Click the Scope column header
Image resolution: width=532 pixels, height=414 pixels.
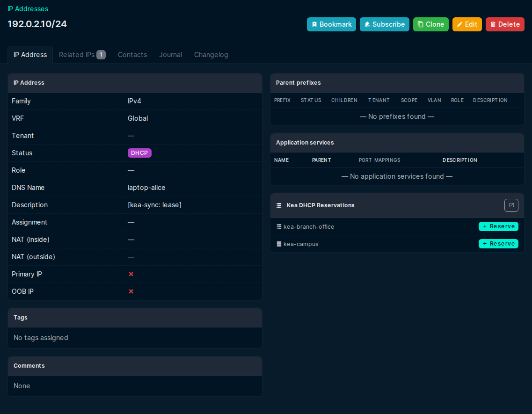pos(409,101)
